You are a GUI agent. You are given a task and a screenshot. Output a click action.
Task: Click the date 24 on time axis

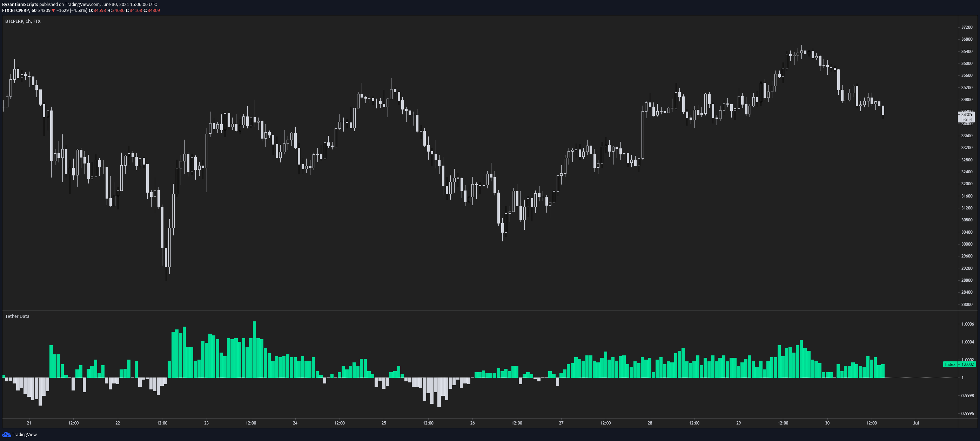(x=295, y=423)
